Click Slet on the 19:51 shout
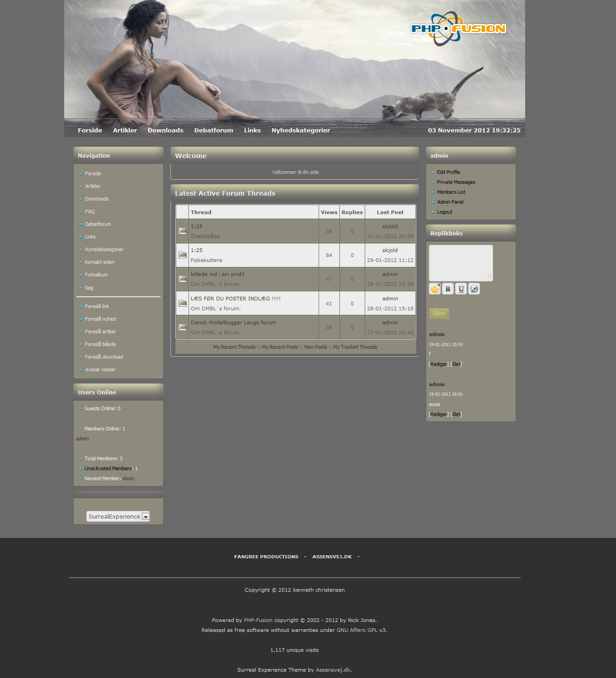The image size is (616, 678). [x=456, y=414]
